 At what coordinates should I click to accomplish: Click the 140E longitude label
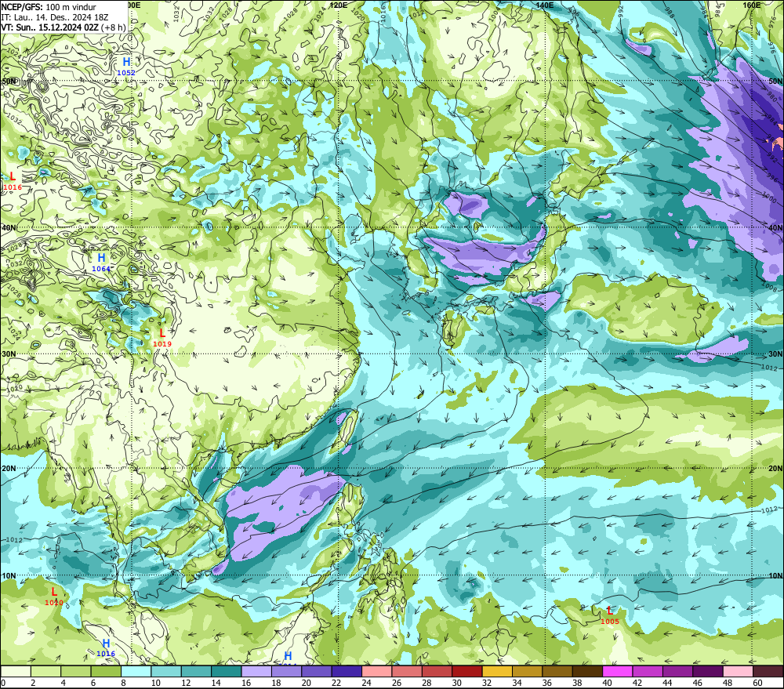(x=545, y=5)
